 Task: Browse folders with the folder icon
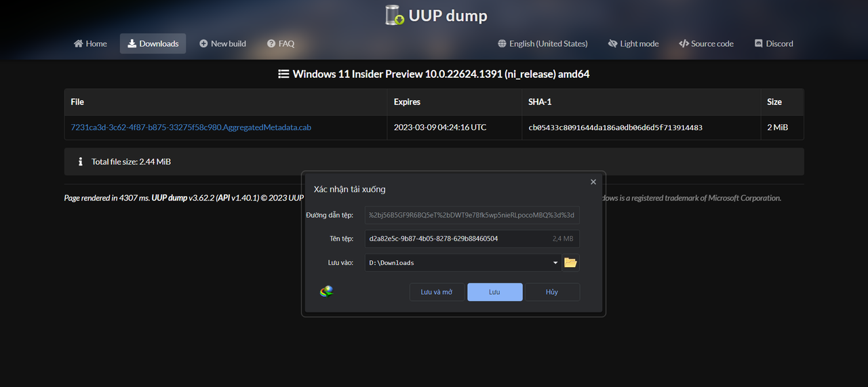[570, 262]
